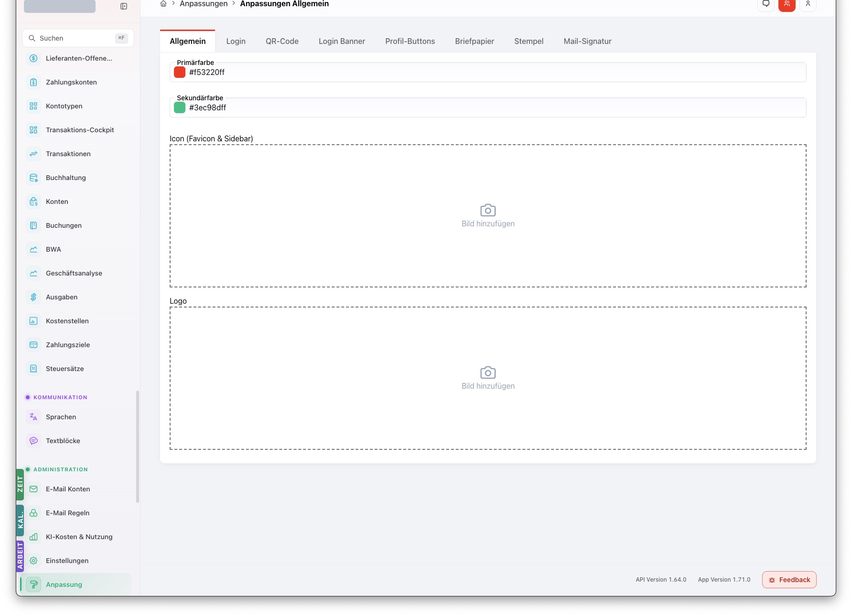Open the ZEIT side tab
The height and width of the screenshot is (616, 852).
pyautogui.click(x=20, y=484)
